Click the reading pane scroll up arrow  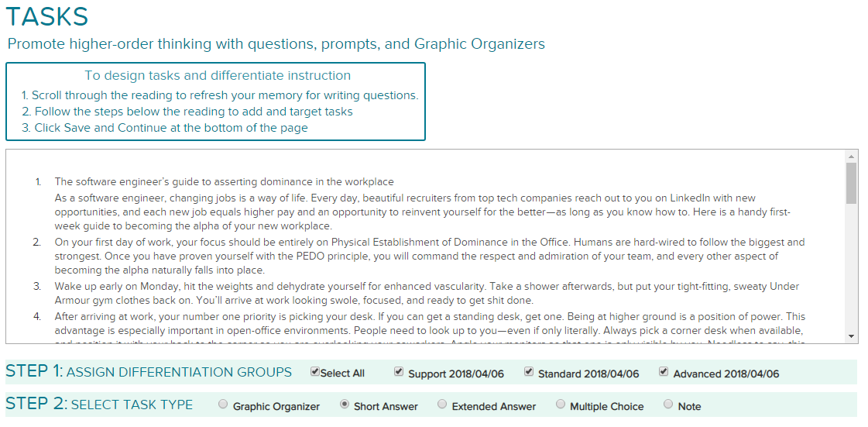coord(852,157)
